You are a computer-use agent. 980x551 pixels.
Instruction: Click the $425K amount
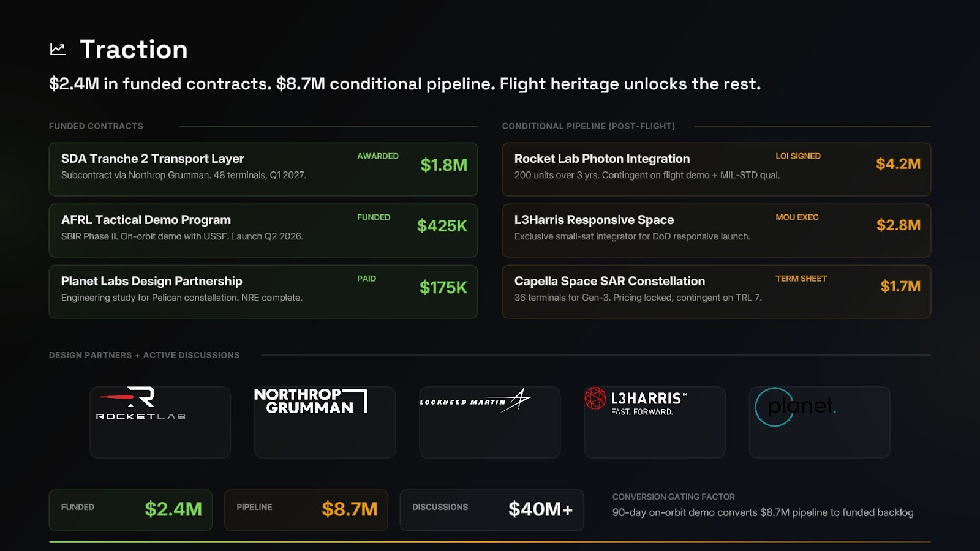(x=442, y=226)
